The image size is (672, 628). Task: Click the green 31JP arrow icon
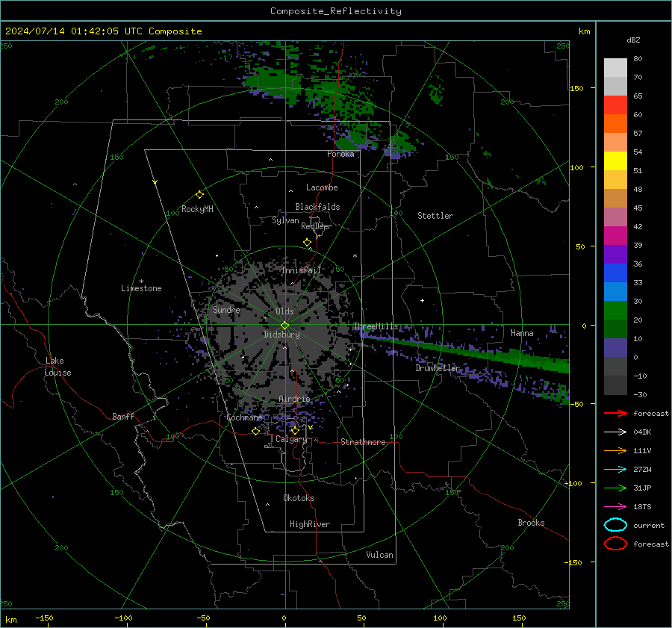pyautogui.click(x=615, y=488)
